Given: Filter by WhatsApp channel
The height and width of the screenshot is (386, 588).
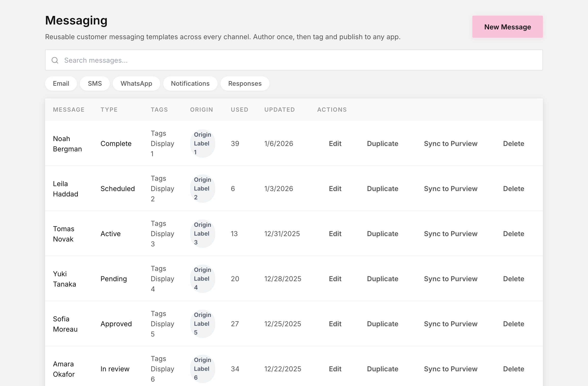Looking at the screenshot, I should tap(136, 84).
